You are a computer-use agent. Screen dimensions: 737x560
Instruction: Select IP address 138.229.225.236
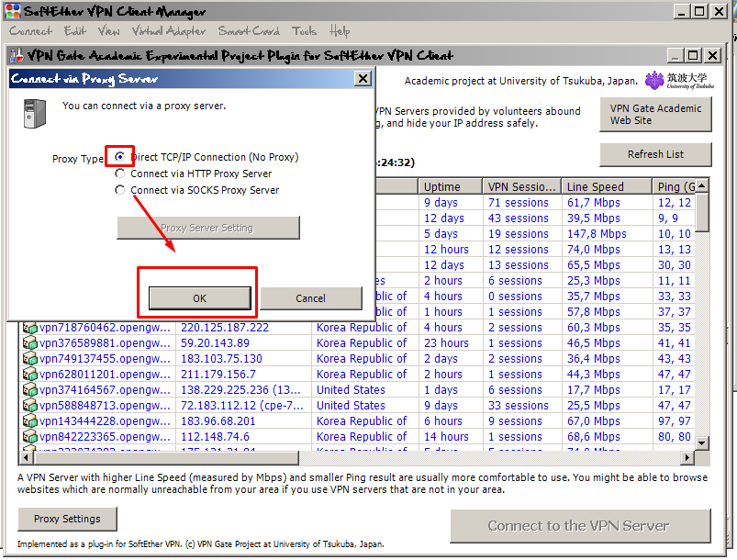click(x=240, y=389)
